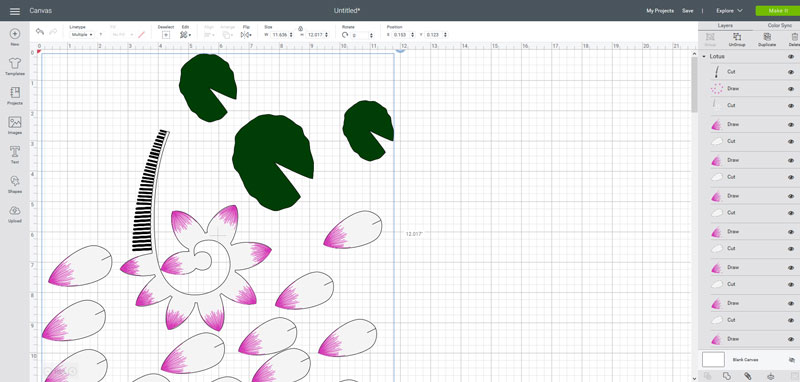800x382 pixels.
Task: Click the Deselect icon in the toolbar
Action: coord(166,35)
